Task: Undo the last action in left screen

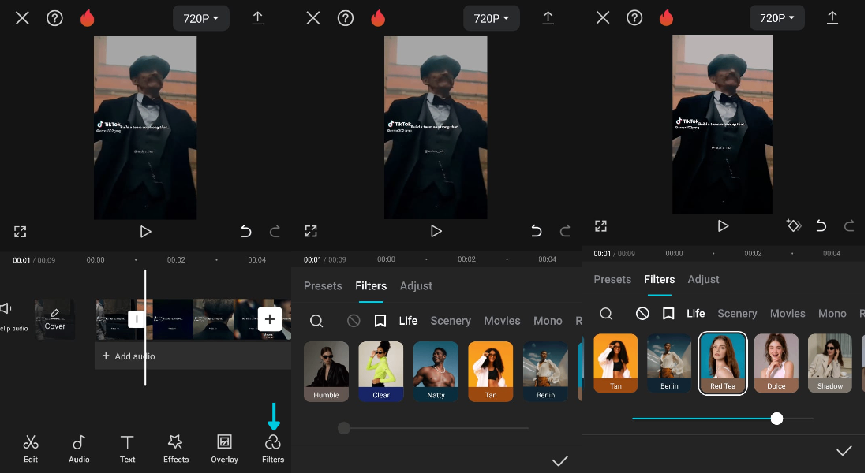Action: pos(245,231)
